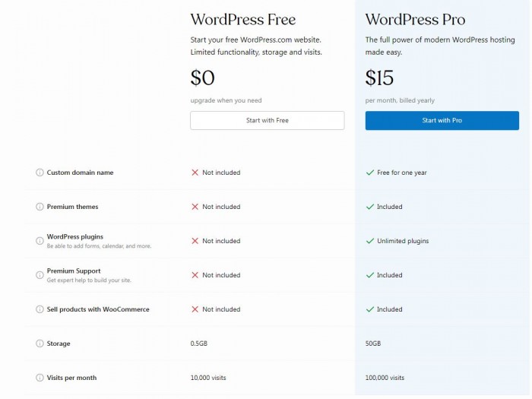This screenshot has width=532, height=399.
Task: Click green check beside Unlimited plugins
Action: 370,241
